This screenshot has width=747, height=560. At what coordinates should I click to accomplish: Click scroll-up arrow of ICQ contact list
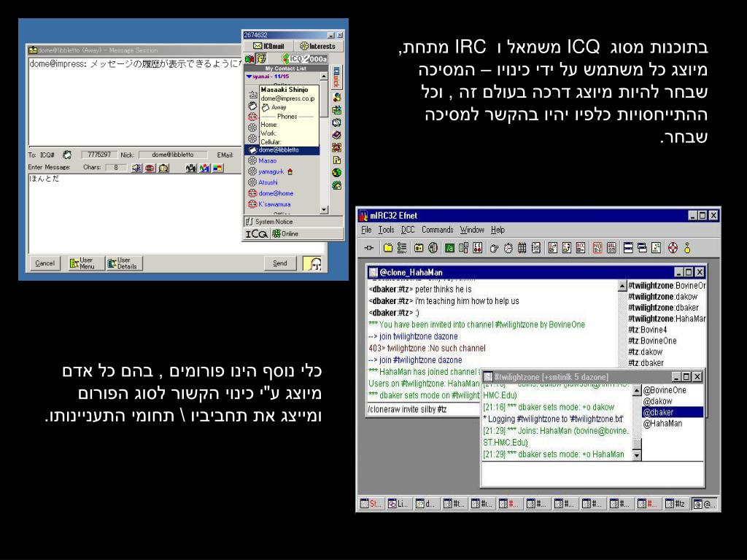coord(324,76)
